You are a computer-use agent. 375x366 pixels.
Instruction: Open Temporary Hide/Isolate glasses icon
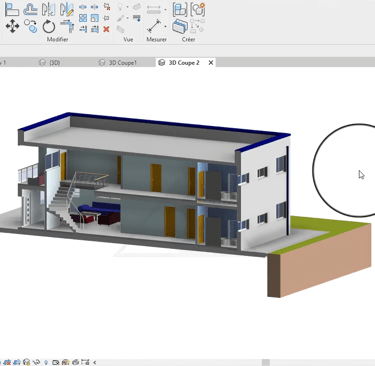36,362
